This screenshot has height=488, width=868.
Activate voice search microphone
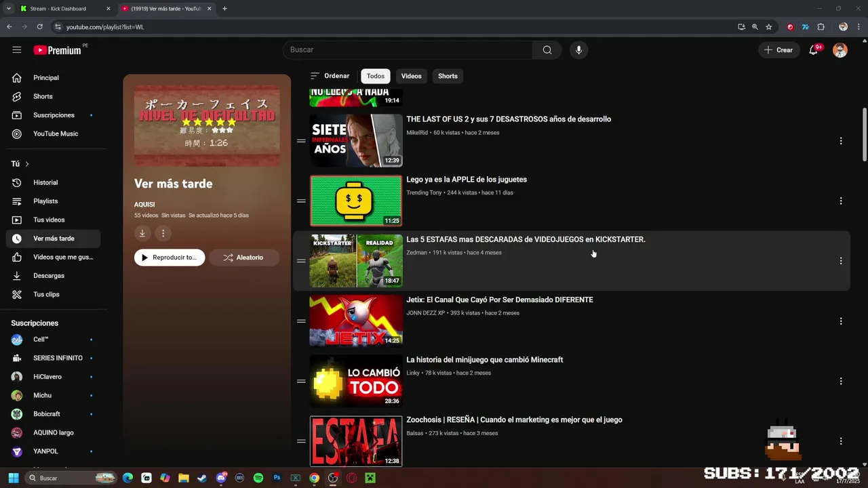[578, 49]
